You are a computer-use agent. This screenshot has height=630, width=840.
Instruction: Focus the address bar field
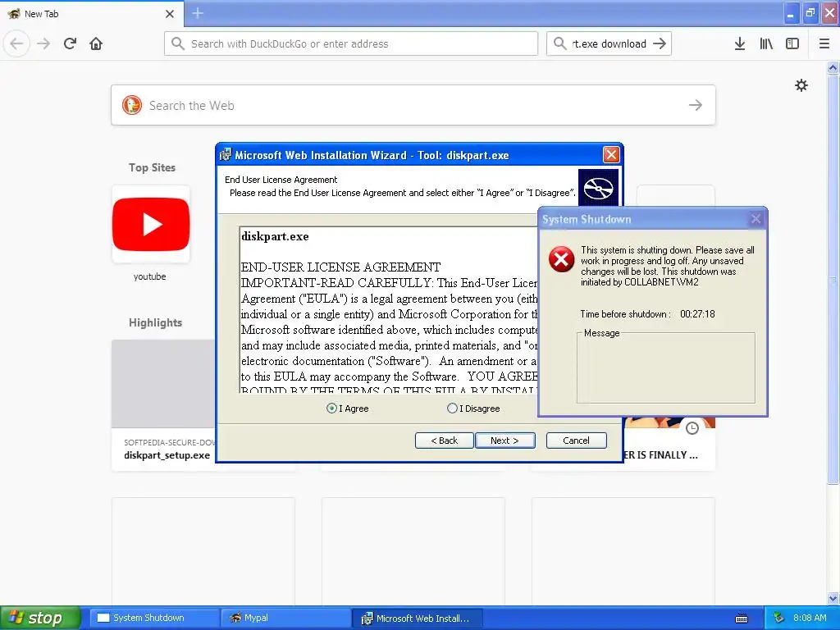[x=351, y=44]
